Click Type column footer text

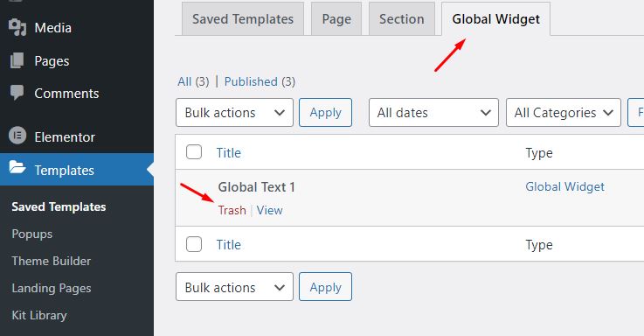539,245
